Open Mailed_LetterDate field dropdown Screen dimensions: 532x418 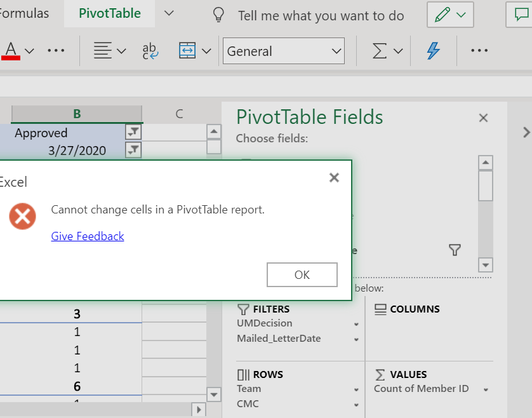356,339
